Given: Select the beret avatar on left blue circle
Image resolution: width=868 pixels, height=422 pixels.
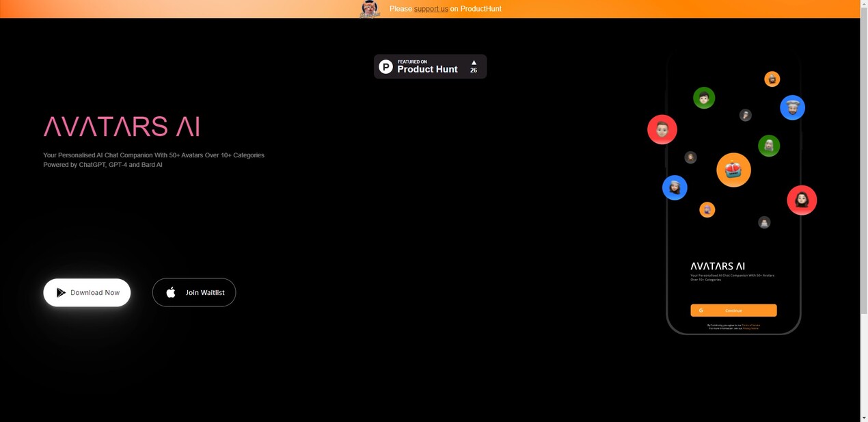Looking at the screenshot, I should click(675, 187).
